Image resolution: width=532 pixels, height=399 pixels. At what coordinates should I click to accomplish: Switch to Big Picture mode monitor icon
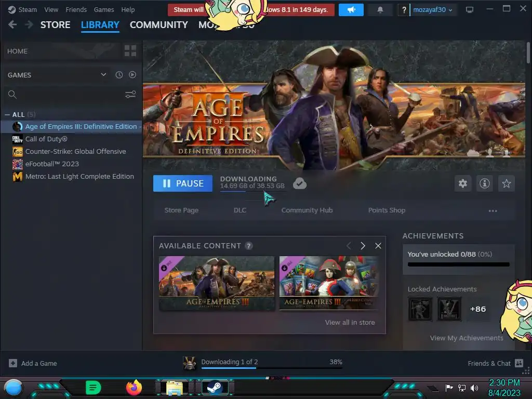470,10
